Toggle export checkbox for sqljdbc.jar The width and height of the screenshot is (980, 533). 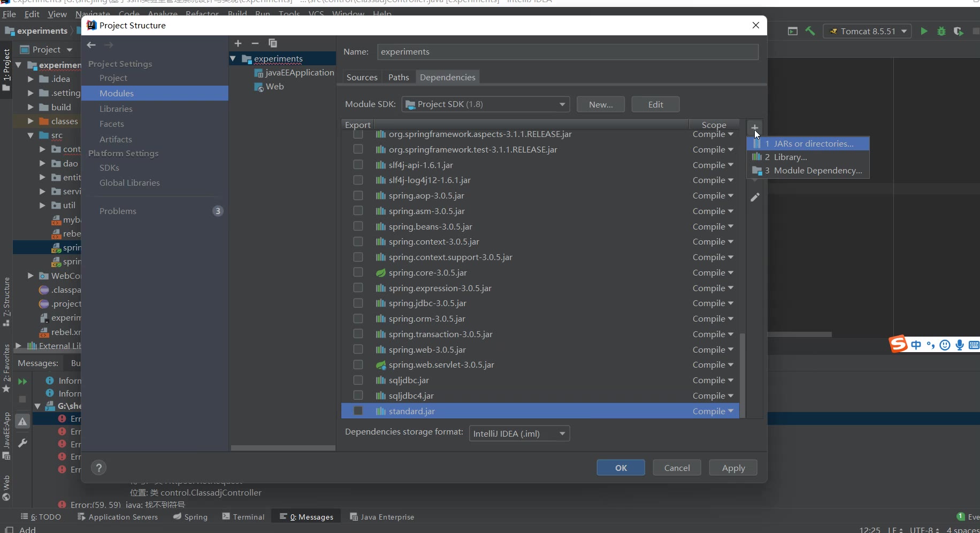[x=358, y=380]
